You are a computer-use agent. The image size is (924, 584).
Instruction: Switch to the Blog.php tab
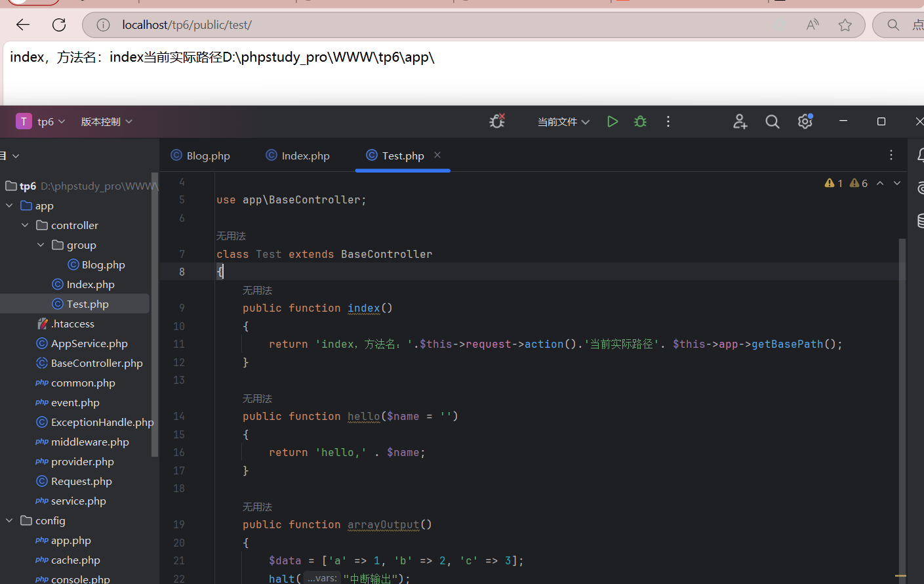(x=208, y=156)
